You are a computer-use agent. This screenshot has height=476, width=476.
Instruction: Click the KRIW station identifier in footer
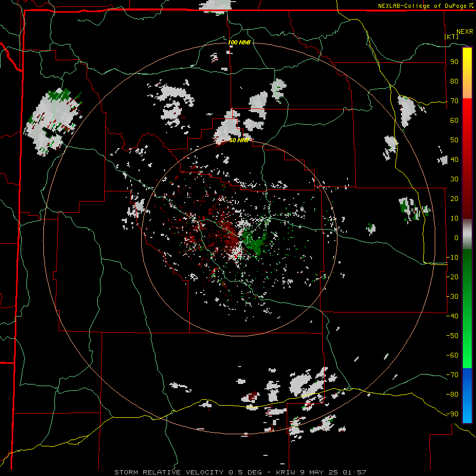pos(286,472)
